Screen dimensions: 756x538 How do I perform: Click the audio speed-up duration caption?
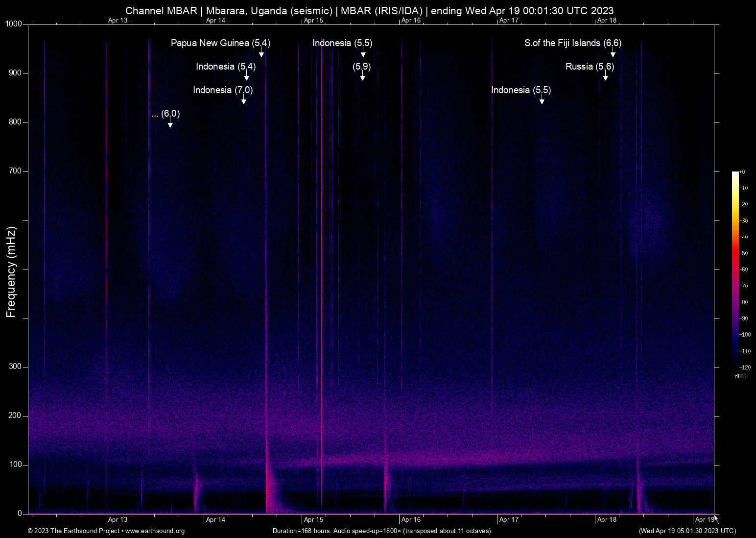tap(382, 531)
